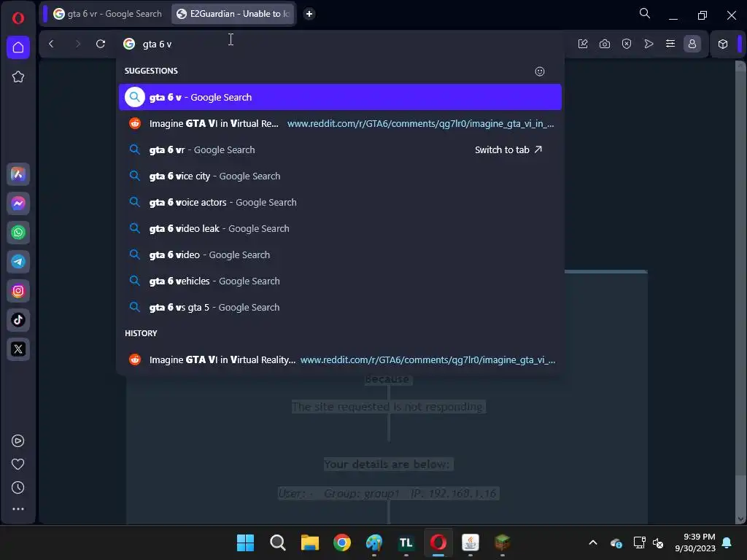Select 'gta 6 video leak' suggestion

click(340, 228)
